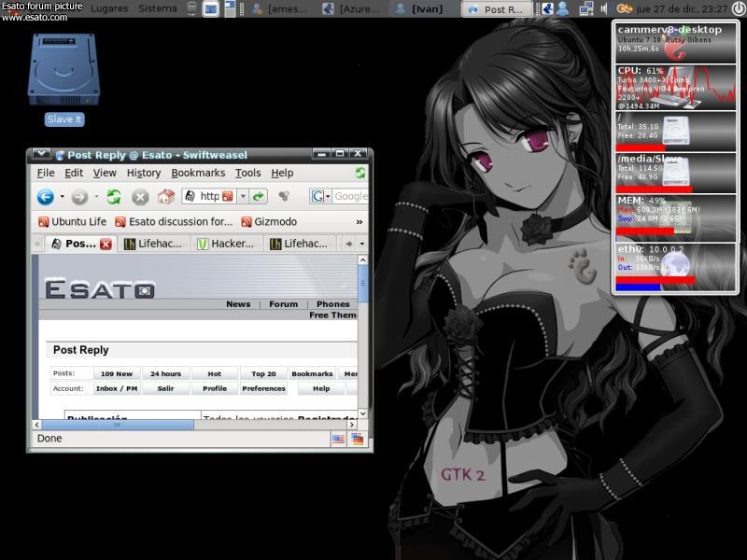747x560 pixels.
Task: Click the power icon in top panel
Action: (x=739, y=8)
